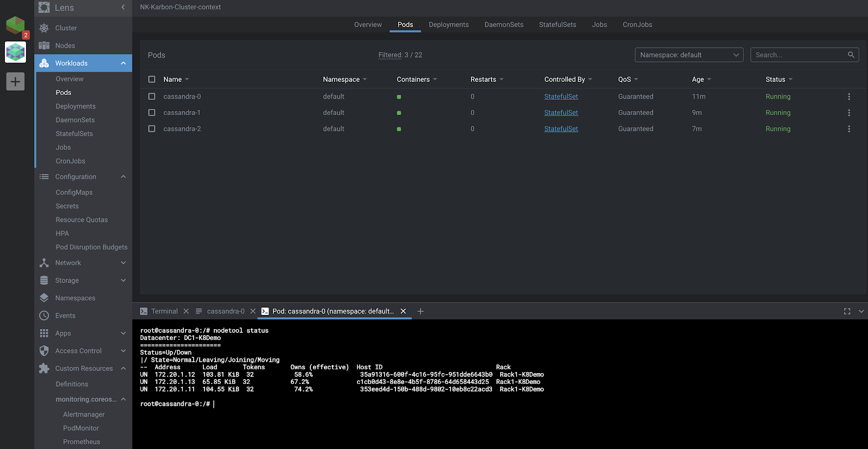The image size is (868, 449).
Task: Check the cassandra-2 row checkbox
Action: 152,129
